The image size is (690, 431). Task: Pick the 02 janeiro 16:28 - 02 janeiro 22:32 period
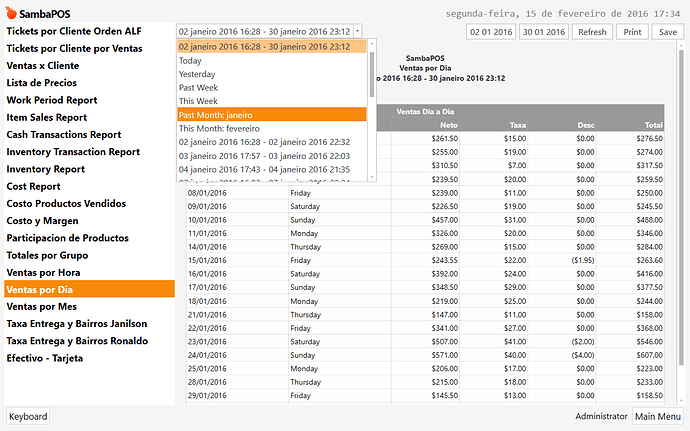click(272, 142)
